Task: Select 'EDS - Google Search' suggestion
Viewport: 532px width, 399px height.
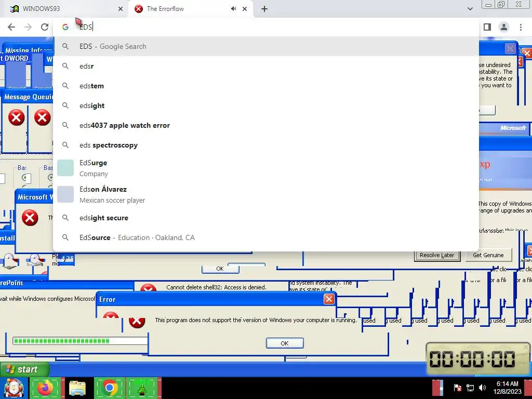Action: point(266,46)
